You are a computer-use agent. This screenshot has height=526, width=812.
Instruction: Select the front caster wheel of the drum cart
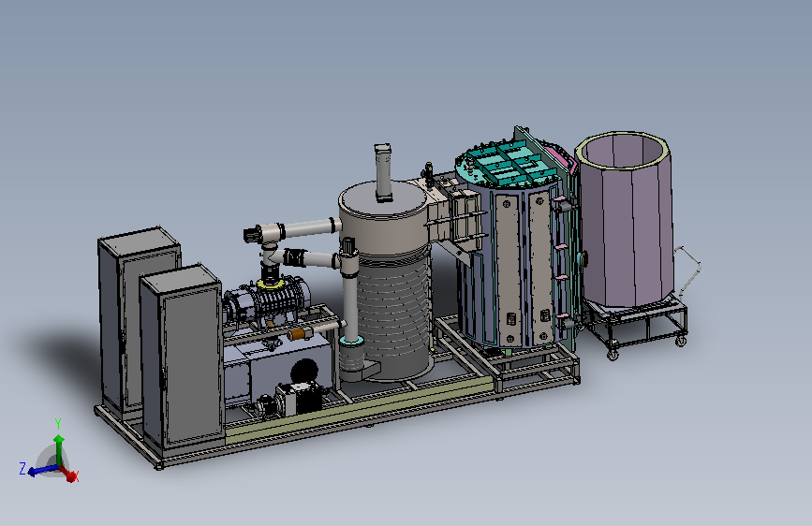tap(613, 354)
